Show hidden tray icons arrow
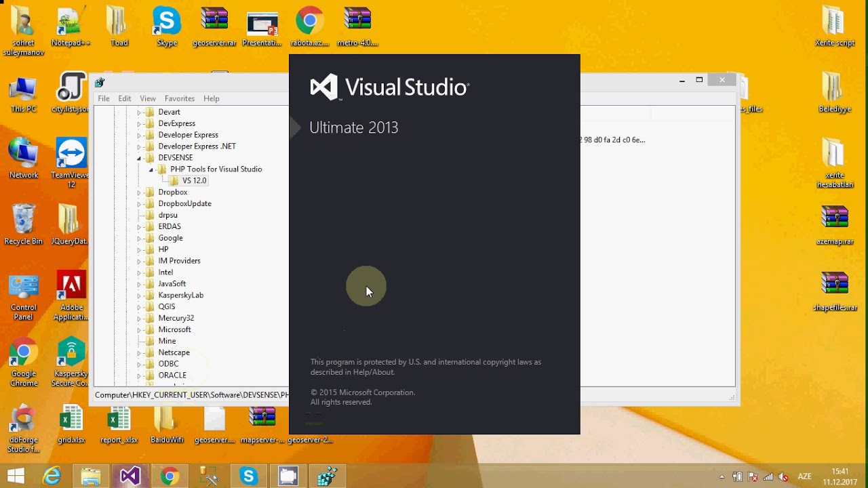This screenshot has width=868, height=488. click(722, 476)
